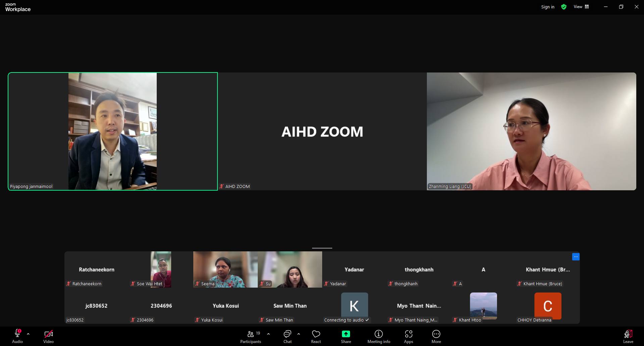Click the Sign in link

(548, 7)
